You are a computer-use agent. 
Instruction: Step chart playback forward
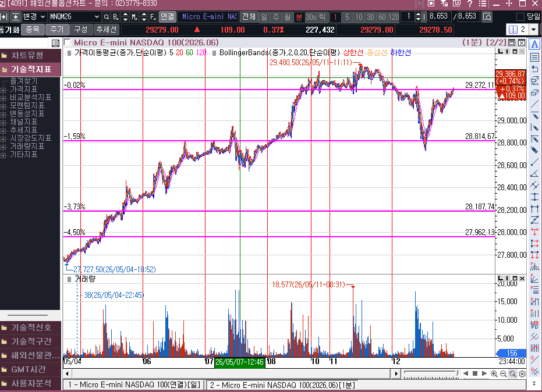point(484,373)
